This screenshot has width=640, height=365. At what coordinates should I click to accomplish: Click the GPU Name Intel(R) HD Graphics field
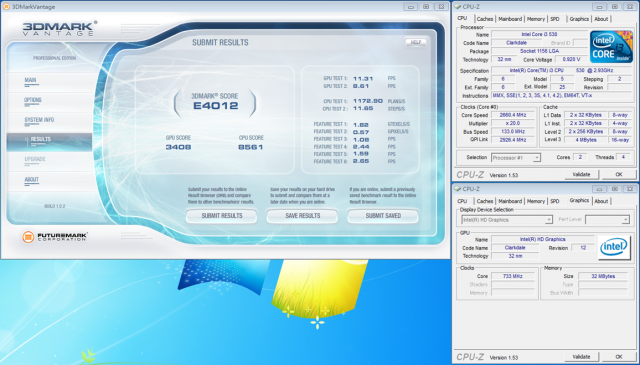click(542, 239)
